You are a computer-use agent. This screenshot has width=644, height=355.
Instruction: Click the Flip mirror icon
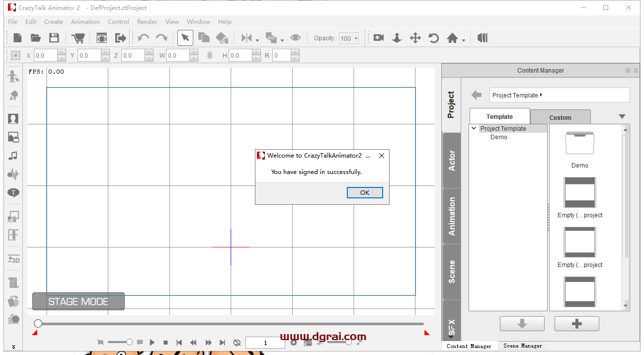click(x=246, y=38)
